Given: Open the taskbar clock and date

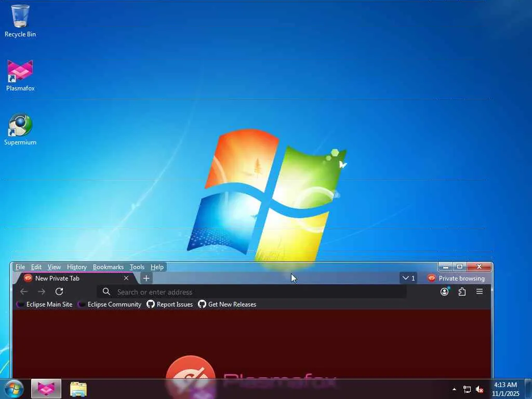Looking at the screenshot, I should 506,389.
